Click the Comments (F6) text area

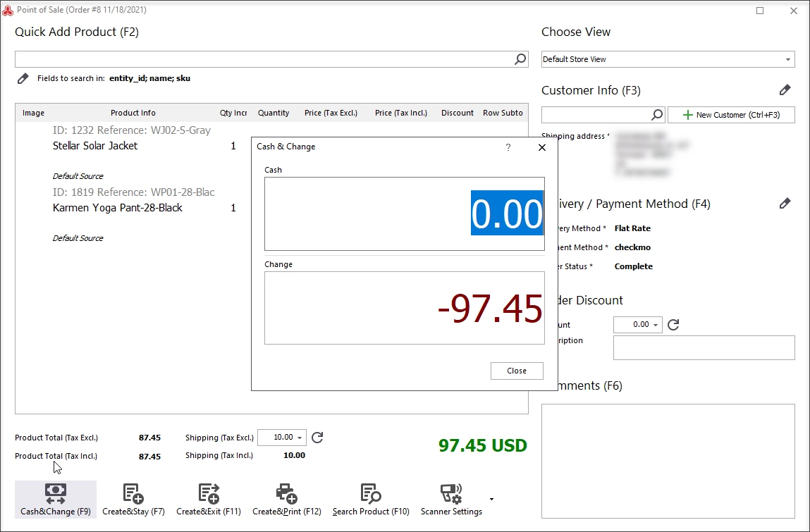[668, 462]
